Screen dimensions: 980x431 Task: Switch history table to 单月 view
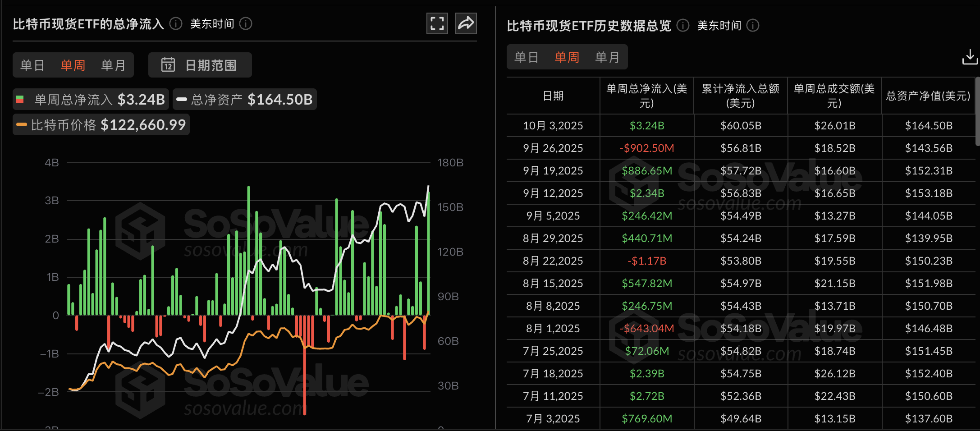(607, 57)
